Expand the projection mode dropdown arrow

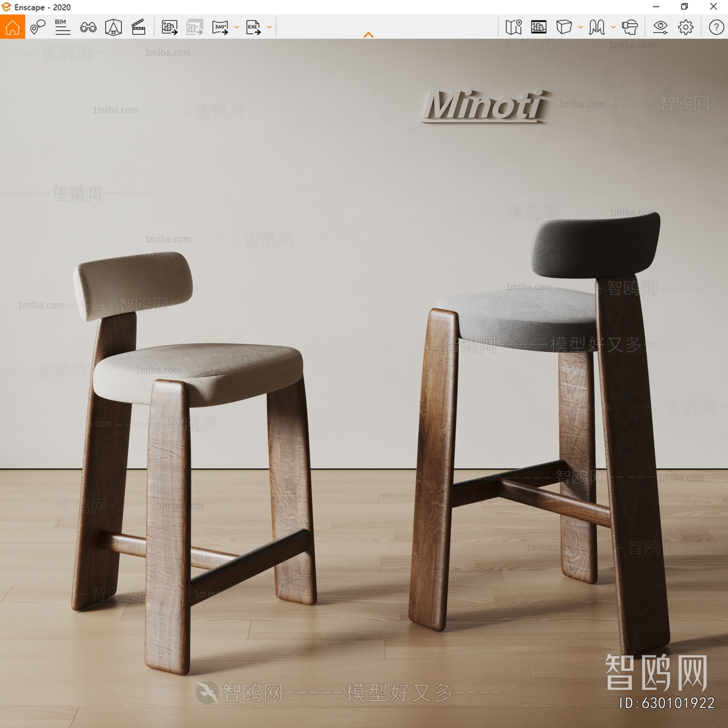tap(580, 28)
